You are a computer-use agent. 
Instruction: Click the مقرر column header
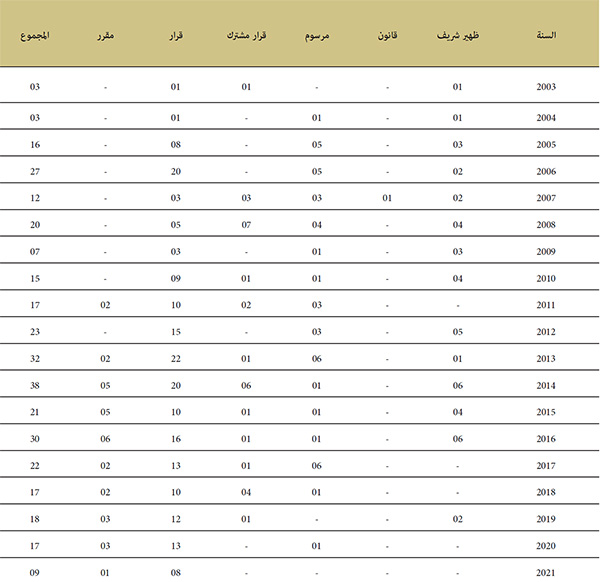coord(105,36)
